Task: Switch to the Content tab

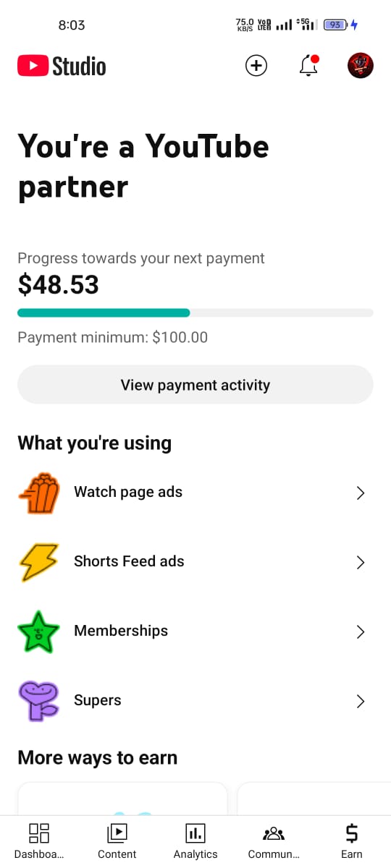Action: [117, 841]
